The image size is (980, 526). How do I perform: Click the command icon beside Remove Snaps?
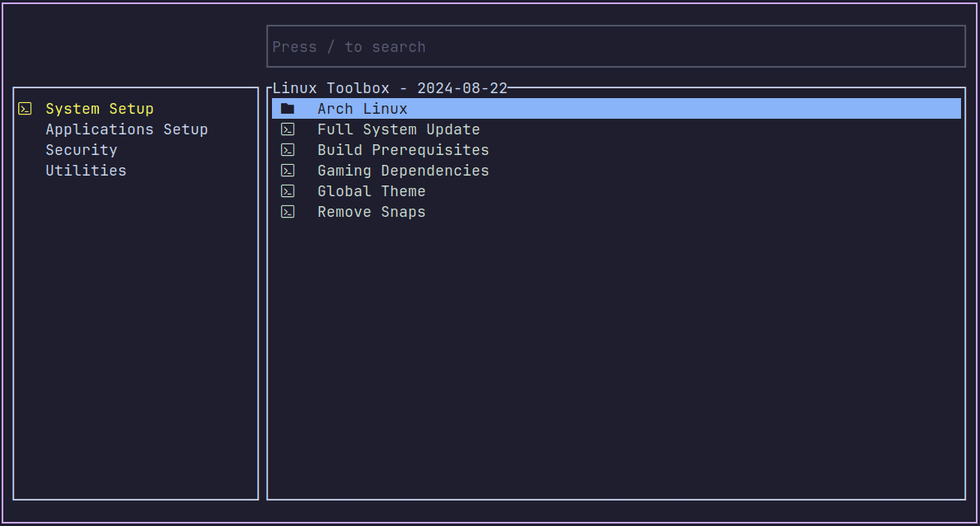288,212
